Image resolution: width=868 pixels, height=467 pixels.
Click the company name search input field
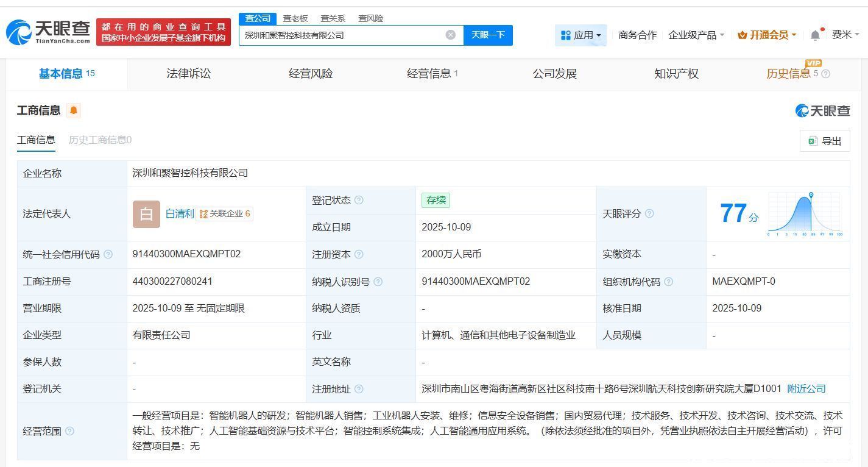(x=341, y=35)
